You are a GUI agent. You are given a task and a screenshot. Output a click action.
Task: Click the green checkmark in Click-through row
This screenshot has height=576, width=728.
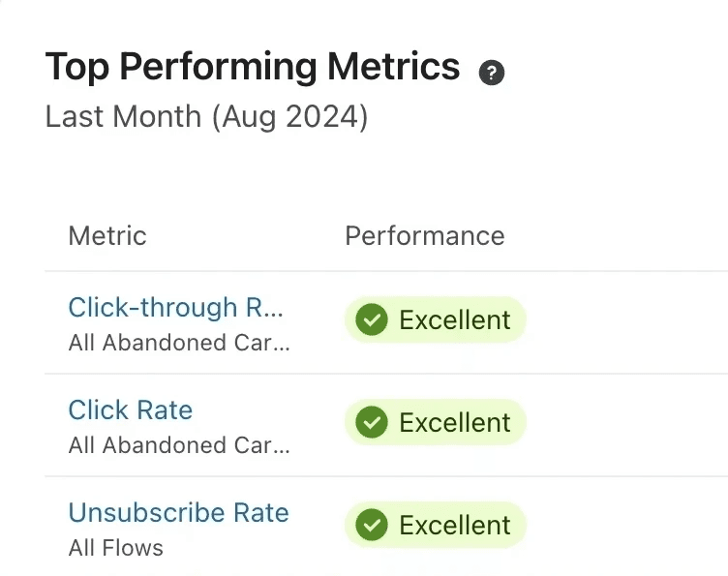coord(371,319)
